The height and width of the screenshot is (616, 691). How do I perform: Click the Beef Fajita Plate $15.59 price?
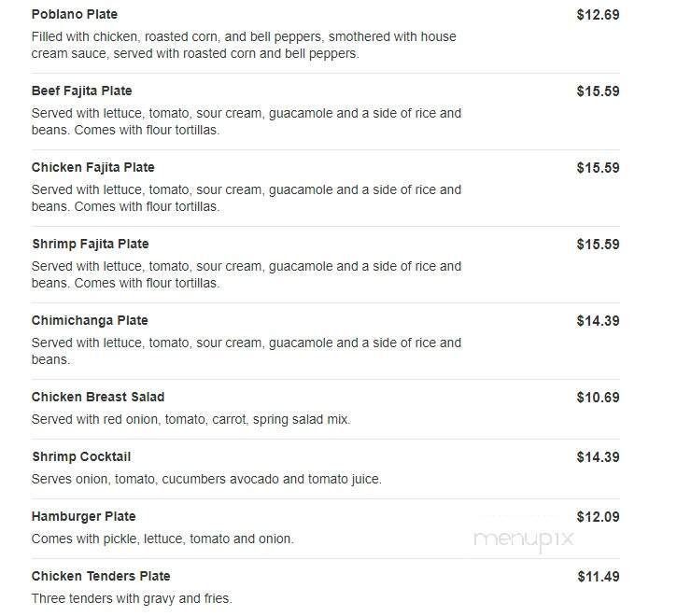point(598,91)
